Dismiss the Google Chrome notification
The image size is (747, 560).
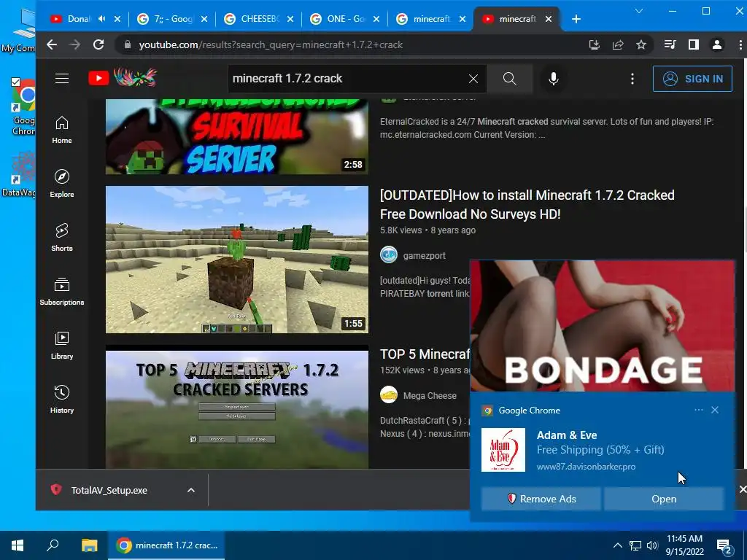715,410
